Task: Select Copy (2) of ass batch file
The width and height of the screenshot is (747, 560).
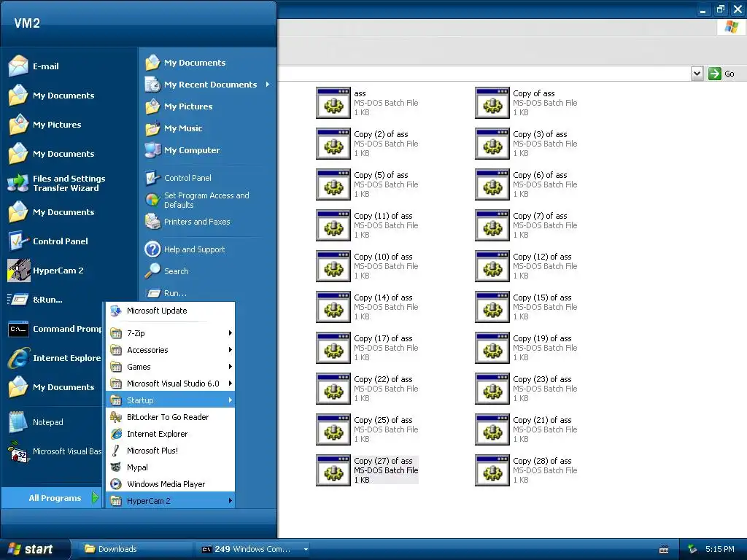Action: [x=367, y=144]
